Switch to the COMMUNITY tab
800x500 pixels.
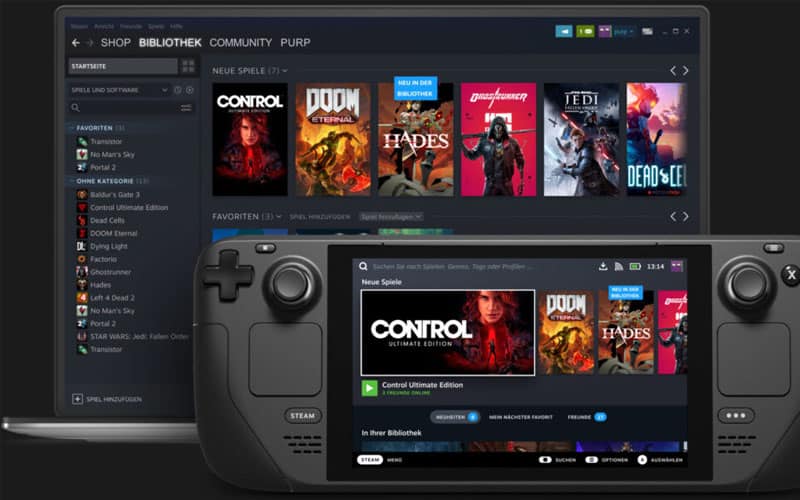[x=240, y=43]
